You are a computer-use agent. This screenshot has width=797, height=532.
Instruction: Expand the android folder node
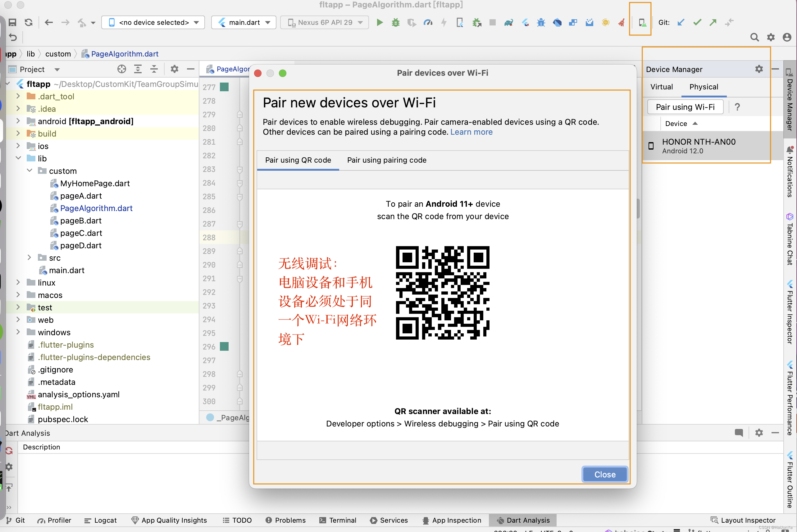(18, 121)
